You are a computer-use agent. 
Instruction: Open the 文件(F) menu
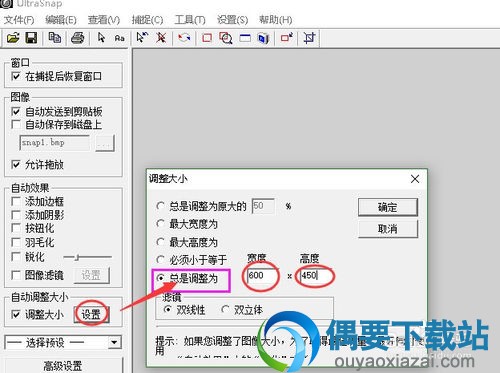(x=19, y=20)
